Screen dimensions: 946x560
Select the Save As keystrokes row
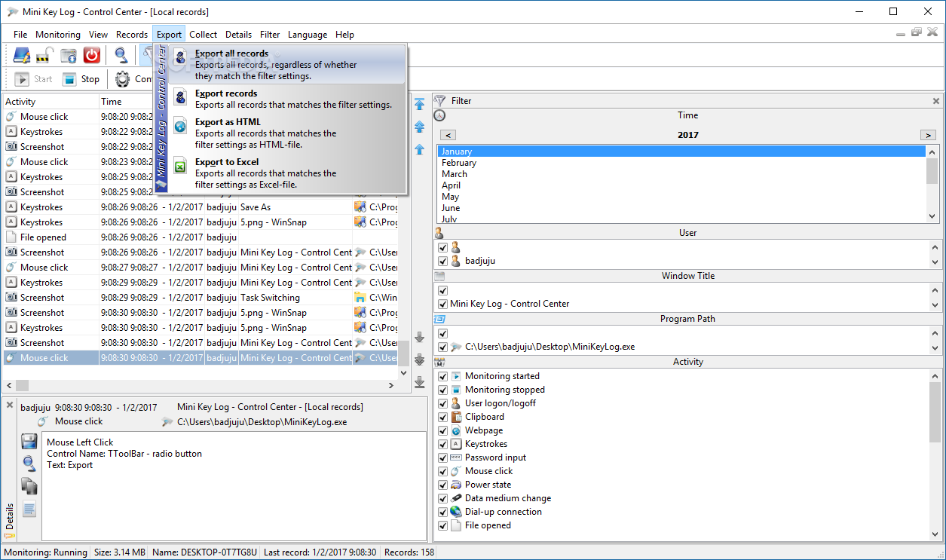click(x=200, y=207)
